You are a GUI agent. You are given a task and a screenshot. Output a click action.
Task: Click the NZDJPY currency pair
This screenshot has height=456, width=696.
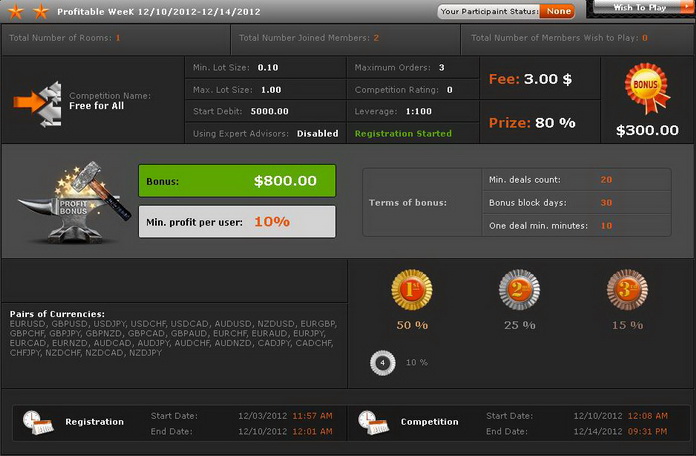pos(145,353)
